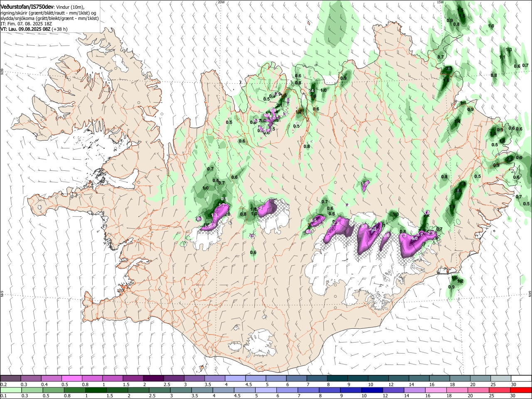Viewport: 532px width, 399px height.
Task: Click the 'VT: Lau. 09.08.2025 08Z (+38 h)' line
Action: [x=34, y=30]
